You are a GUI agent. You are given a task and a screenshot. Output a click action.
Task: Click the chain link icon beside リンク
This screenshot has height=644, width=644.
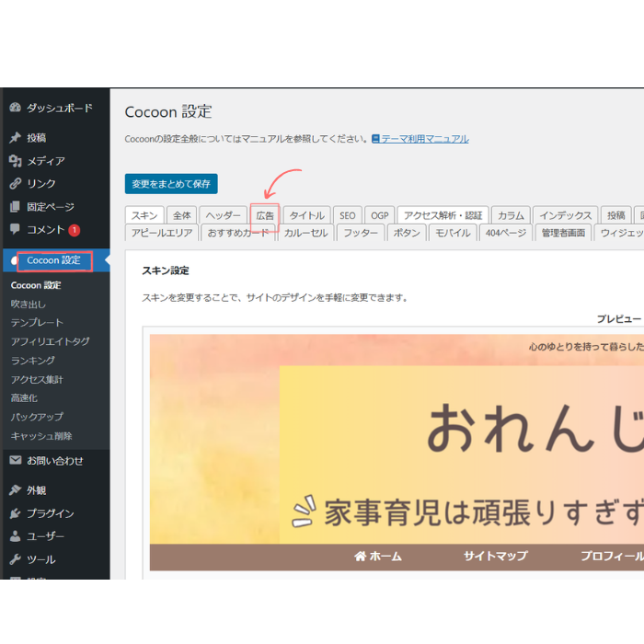[x=15, y=184]
